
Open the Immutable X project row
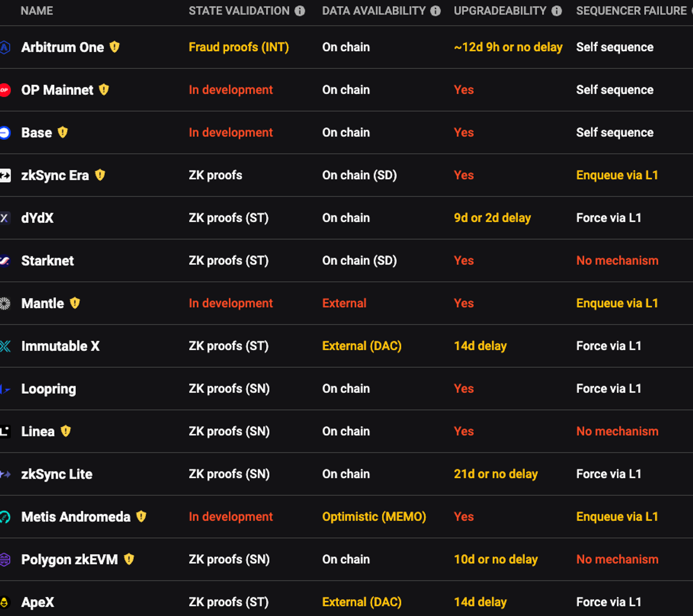346,346
